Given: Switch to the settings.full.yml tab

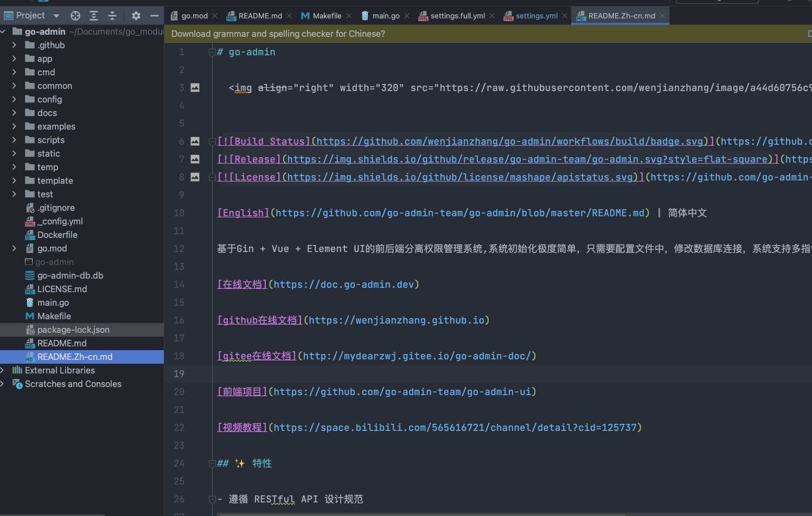Looking at the screenshot, I should (x=456, y=16).
